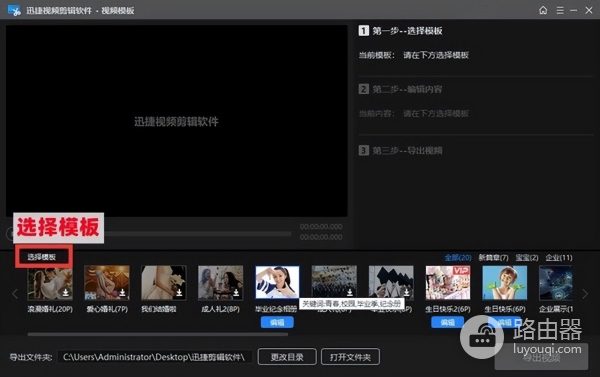
Task: Click 编辑 button under 生日快乐2(6P)
Action: click(447, 322)
